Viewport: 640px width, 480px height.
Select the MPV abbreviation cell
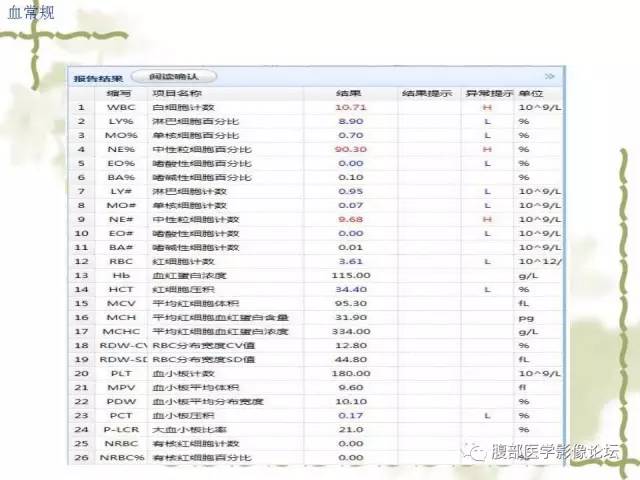click(x=121, y=388)
